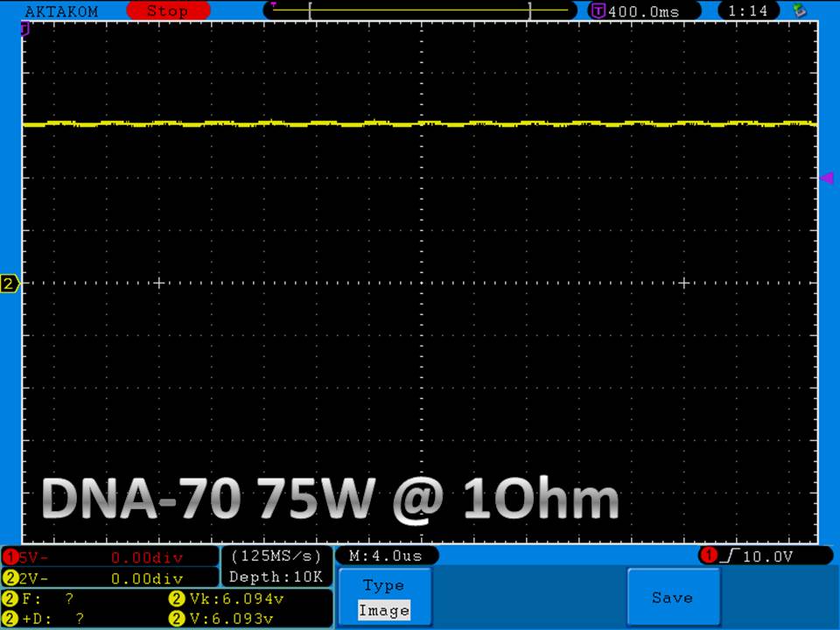Viewport: 840px width, 630px height.
Task: Click the waveform memory position bar
Action: click(x=420, y=10)
